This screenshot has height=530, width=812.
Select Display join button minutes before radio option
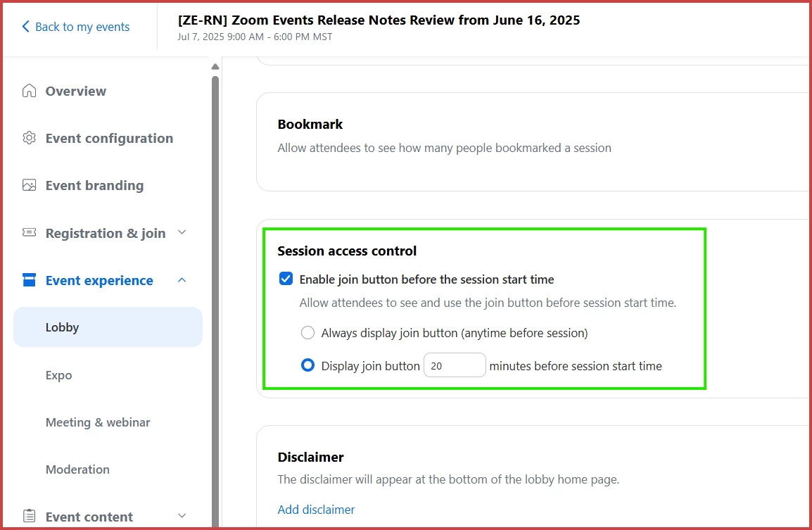(x=307, y=365)
